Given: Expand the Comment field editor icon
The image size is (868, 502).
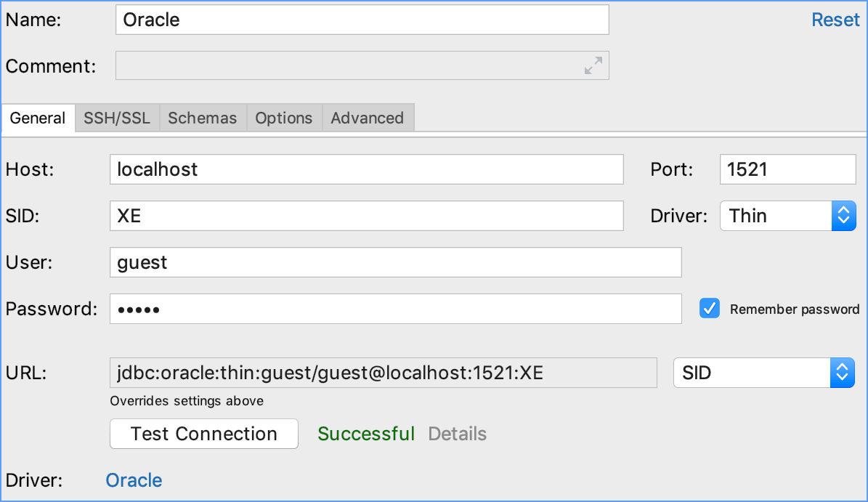Looking at the screenshot, I should pyautogui.click(x=593, y=65).
